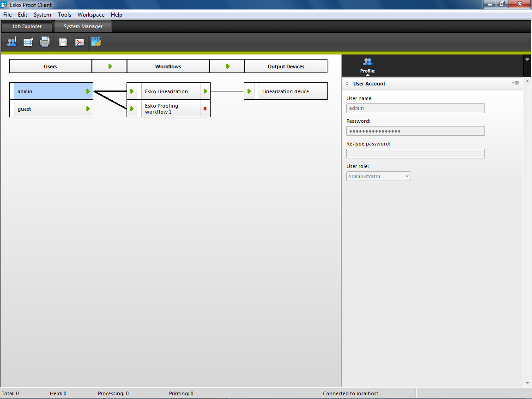This screenshot has width=532, height=399.
Task: Click red stop square on Esko Proofing workflow 1
Action: tap(205, 109)
